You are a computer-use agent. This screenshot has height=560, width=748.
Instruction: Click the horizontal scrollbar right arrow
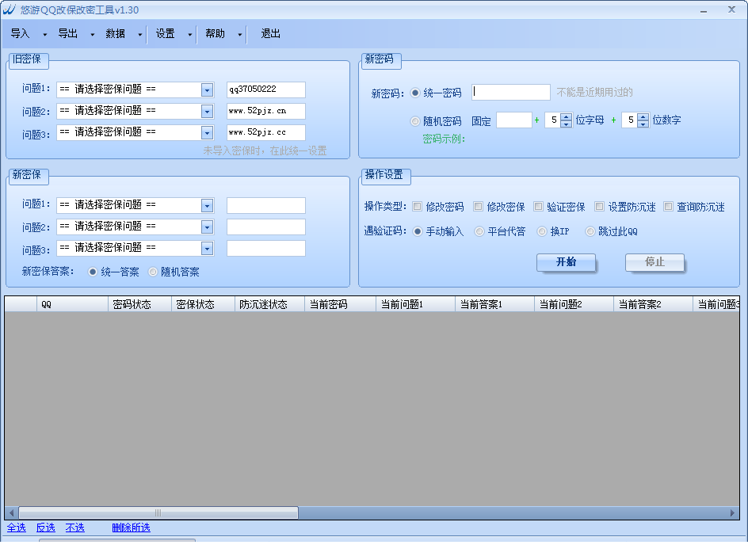[x=733, y=513]
